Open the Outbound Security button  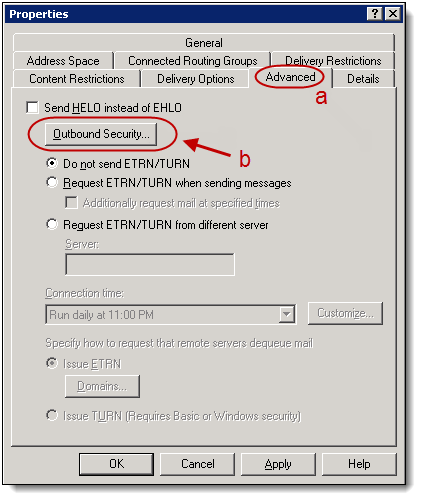[x=101, y=134]
